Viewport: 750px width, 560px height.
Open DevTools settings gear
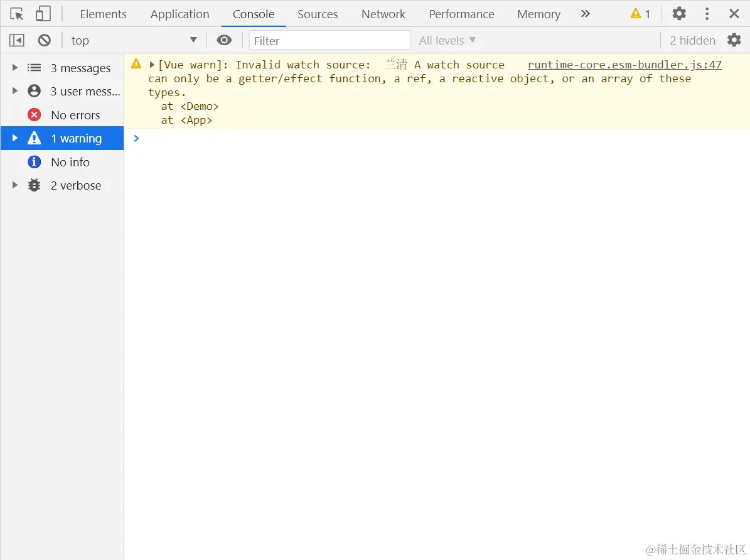(x=679, y=14)
